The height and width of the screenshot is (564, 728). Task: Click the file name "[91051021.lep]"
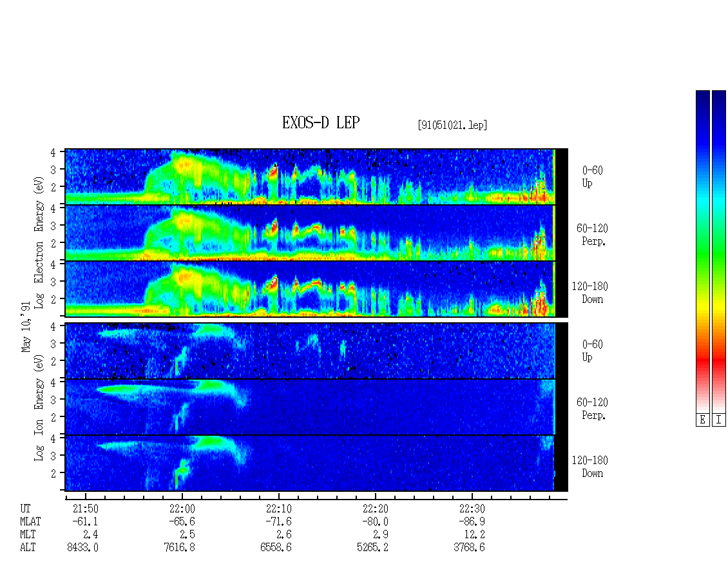pyautogui.click(x=453, y=125)
